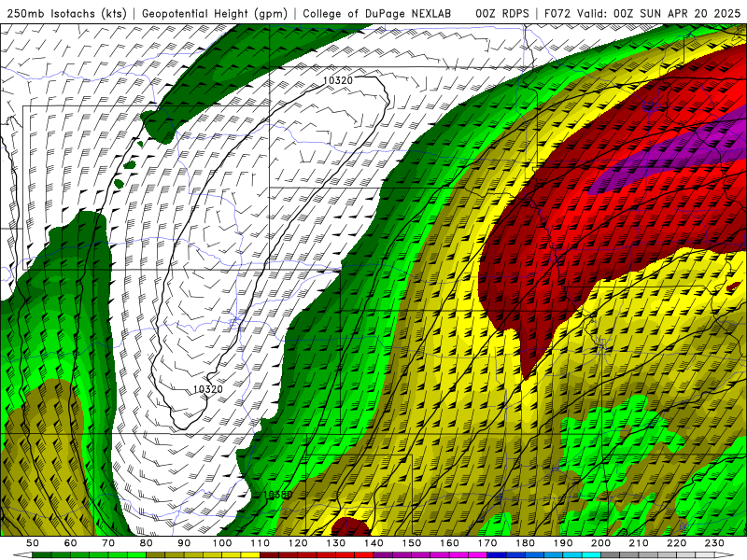Pick the gray swatch starting at 200
The width and height of the screenshot is (747, 560).
[611, 555]
